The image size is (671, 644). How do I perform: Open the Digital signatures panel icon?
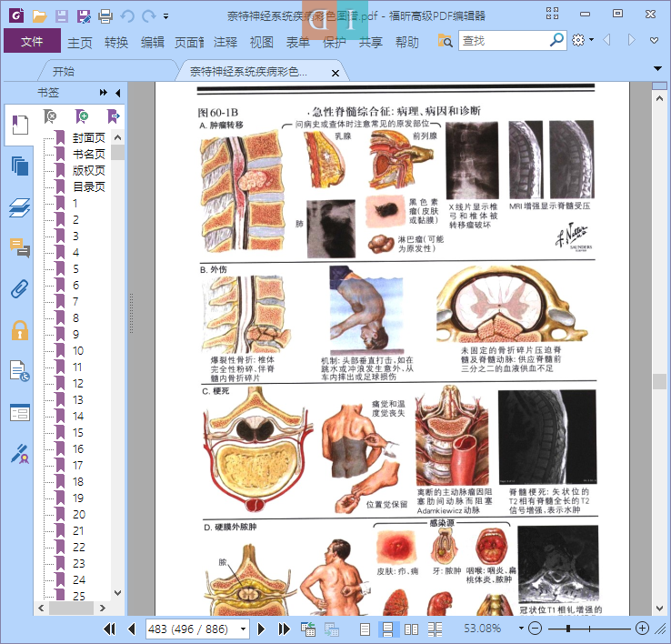(x=20, y=454)
